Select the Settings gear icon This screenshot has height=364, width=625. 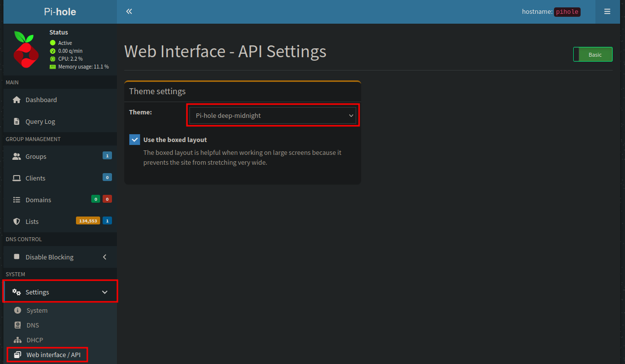click(x=15, y=291)
